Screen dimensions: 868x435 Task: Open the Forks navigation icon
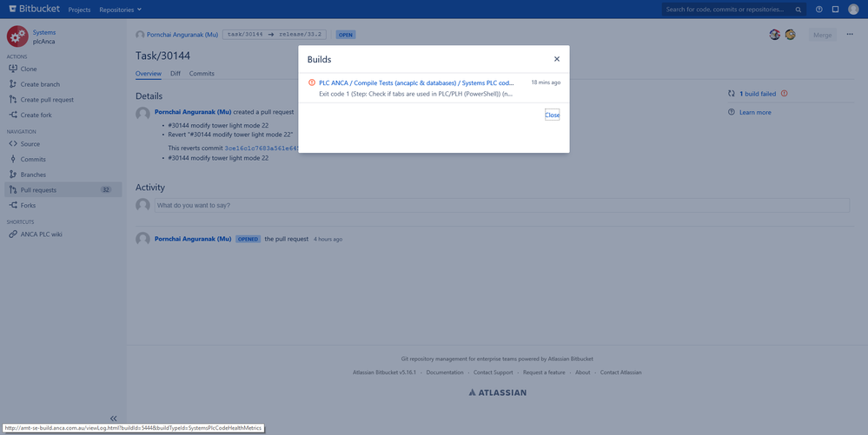click(x=13, y=205)
